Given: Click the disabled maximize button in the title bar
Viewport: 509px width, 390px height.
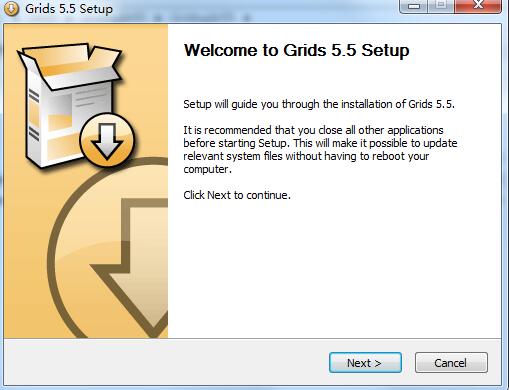Looking at the screenshot, I should [441, 6].
